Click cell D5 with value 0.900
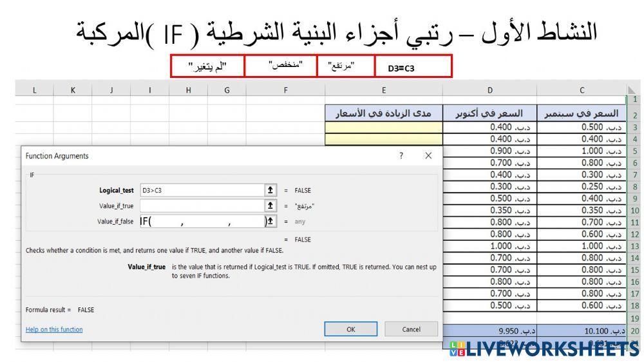The width and height of the screenshot is (644, 362). click(x=489, y=151)
